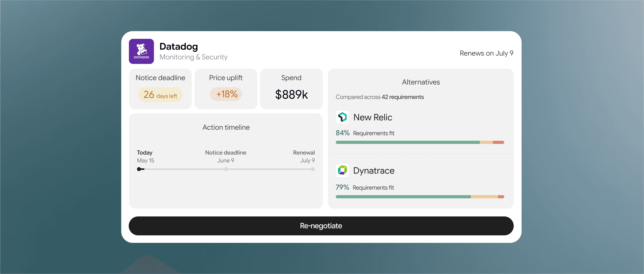Screen dimensions: 644x274
Task: Click the Notice deadline card label
Action: [x=160, y=78]
